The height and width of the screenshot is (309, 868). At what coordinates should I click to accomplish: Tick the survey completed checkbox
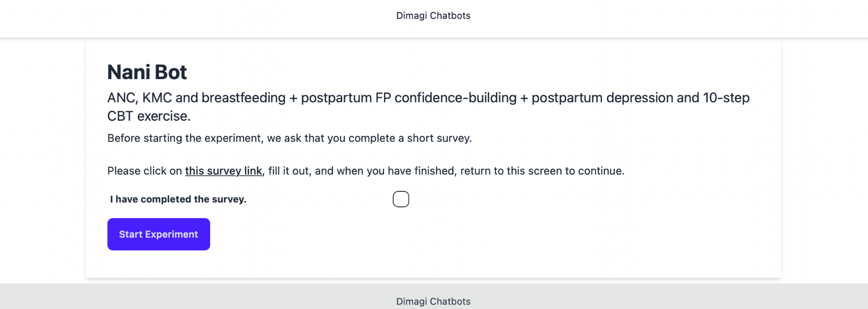401,199
